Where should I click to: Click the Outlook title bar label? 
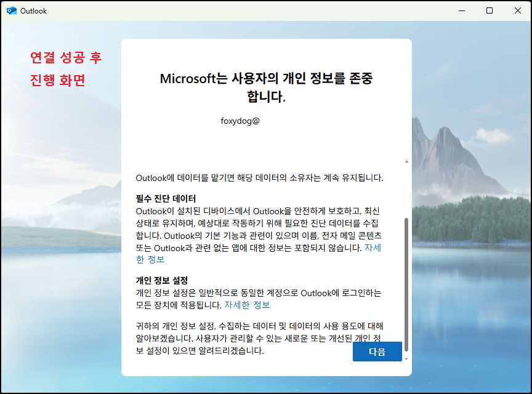pos(33,11)
